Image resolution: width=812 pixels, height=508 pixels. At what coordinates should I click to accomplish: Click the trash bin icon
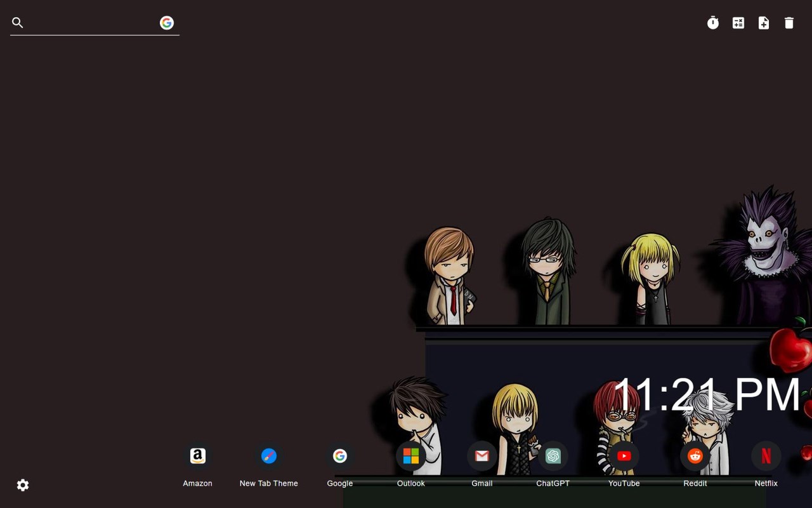point(789,23)
